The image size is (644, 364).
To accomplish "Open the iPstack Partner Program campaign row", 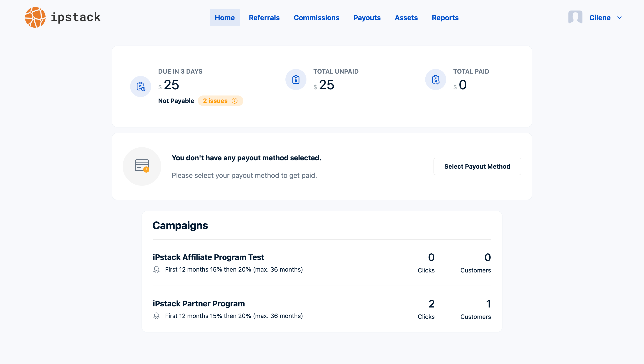I will point(199,304).
